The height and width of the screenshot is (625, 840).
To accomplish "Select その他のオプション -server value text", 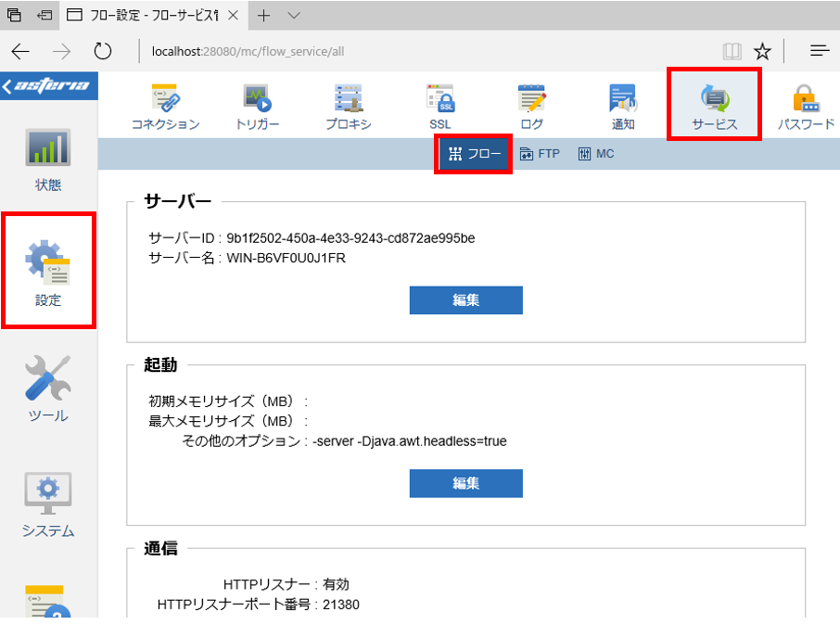I will pos(409,441).
